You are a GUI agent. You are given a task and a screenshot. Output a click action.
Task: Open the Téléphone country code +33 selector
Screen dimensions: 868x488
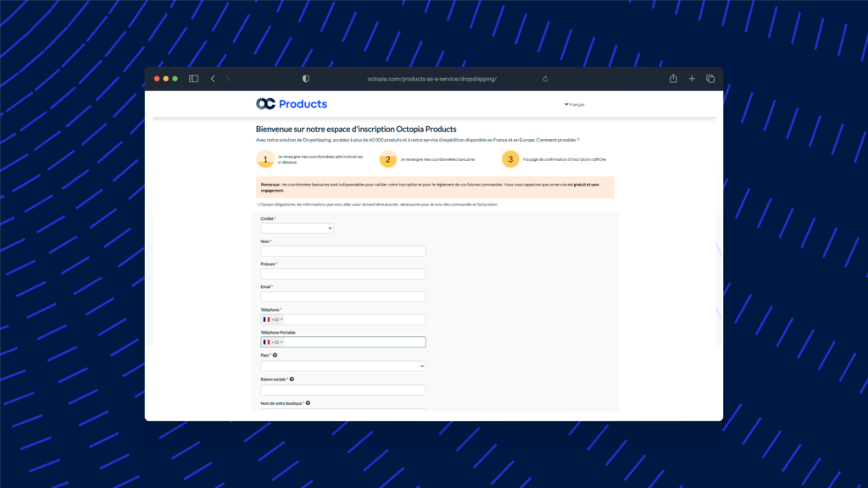click(272, 319)
